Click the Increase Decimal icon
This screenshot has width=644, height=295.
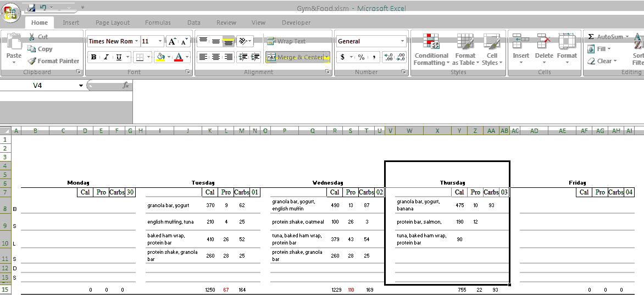coord(387,57)
